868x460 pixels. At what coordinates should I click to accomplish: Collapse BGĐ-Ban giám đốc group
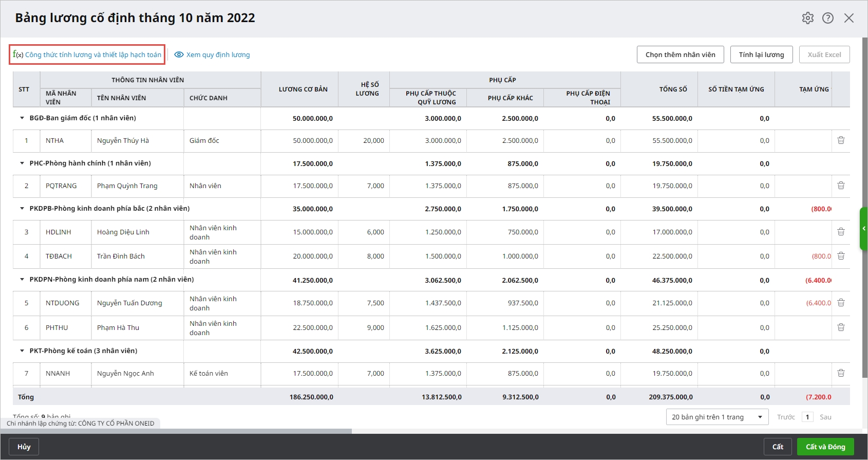point(22,118)
